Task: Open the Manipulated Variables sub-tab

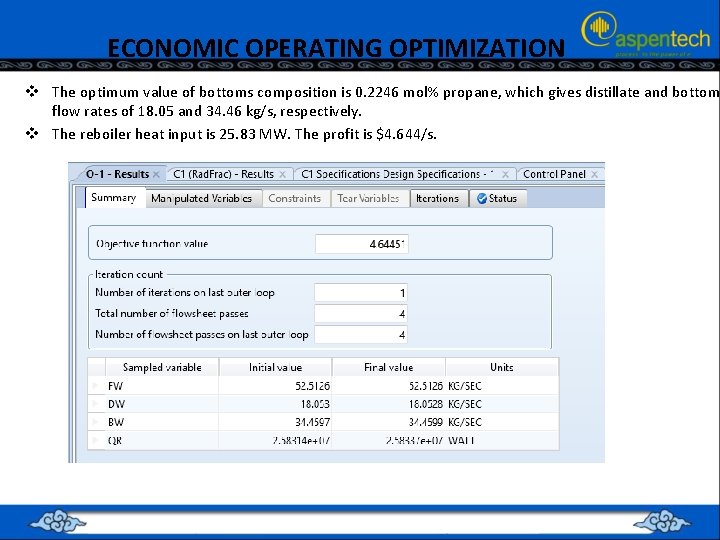Action: coord(202,198)
